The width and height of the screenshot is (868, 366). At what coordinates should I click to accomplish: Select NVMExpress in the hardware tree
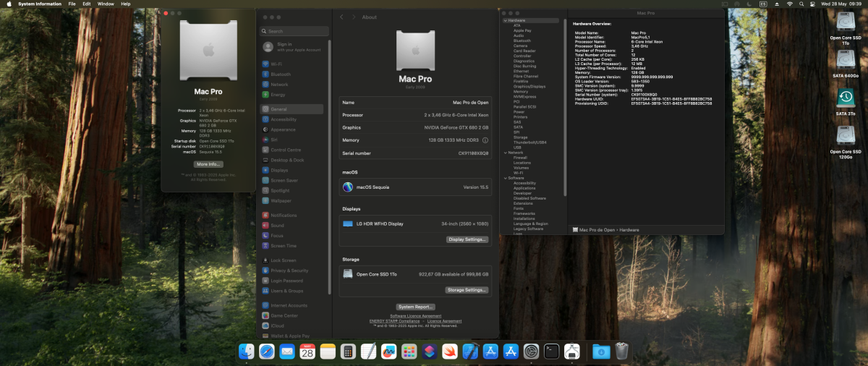[524, 97]
